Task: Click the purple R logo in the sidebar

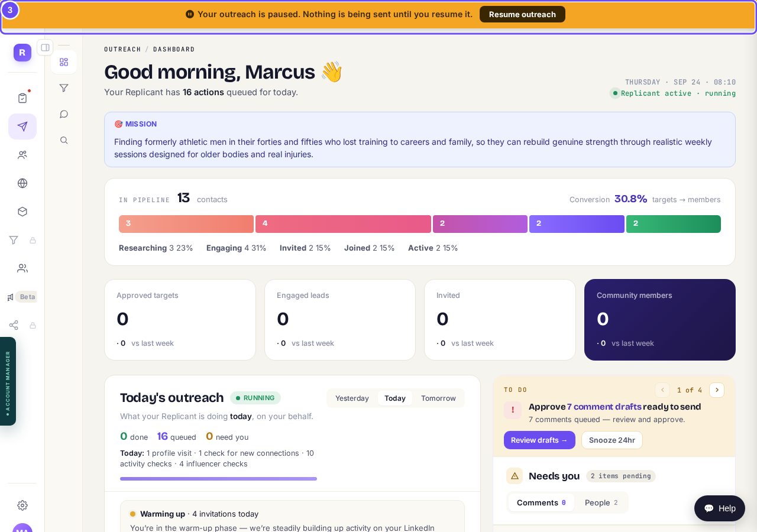Action: [22, 53]
